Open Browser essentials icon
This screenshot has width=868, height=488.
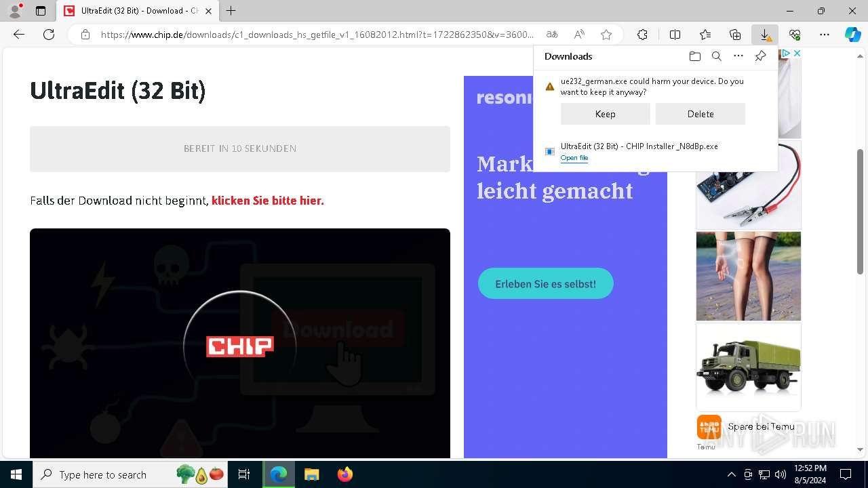pos(795,35)
